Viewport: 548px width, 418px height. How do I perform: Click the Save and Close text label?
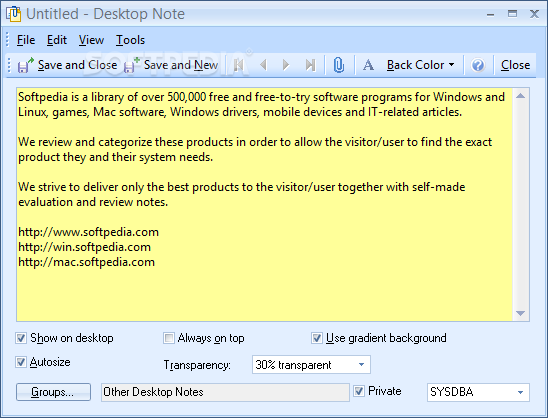point(77,65)
